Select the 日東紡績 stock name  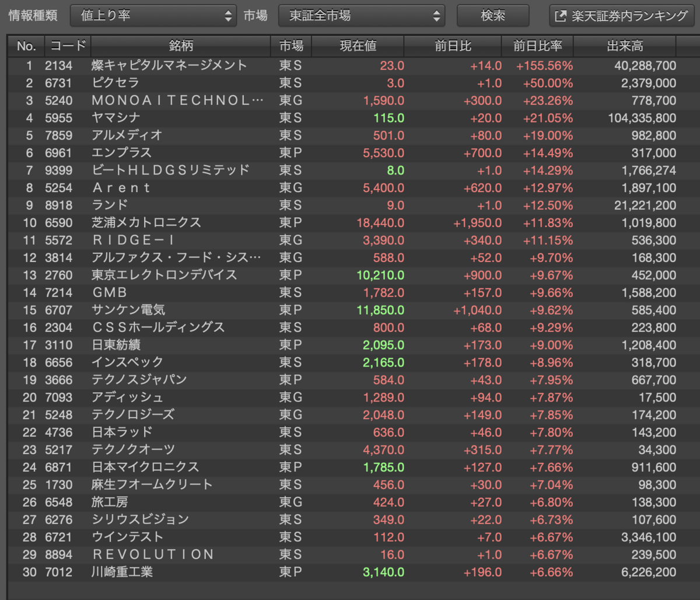[x=116, y=345]
